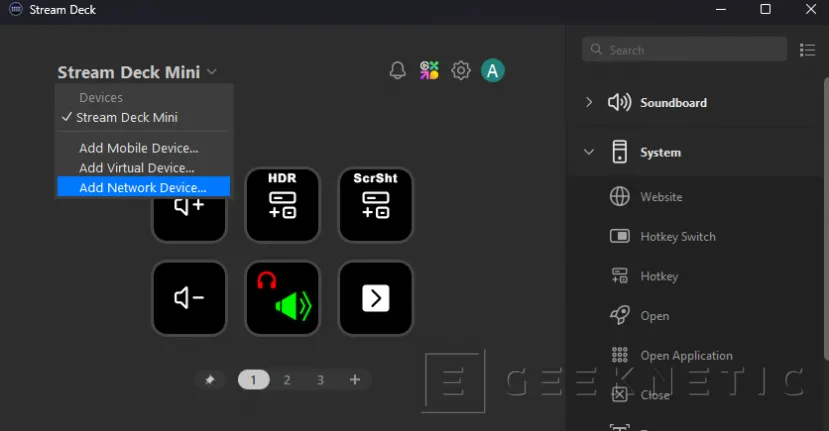
Task: Collapse the System category
Action: [x=589, y=152]
